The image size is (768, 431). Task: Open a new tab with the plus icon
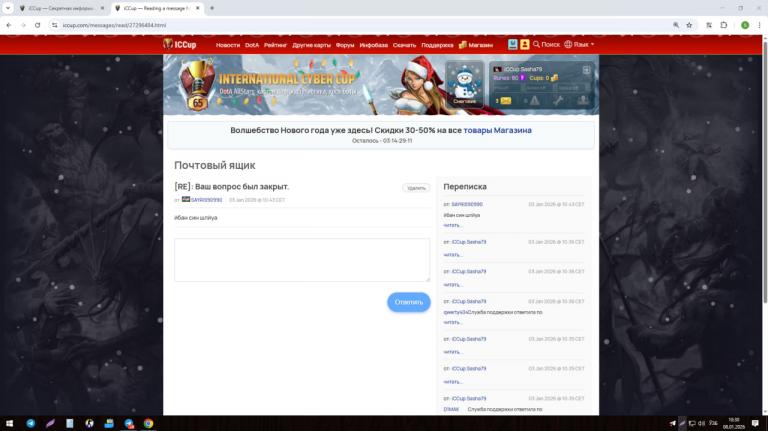point(212,8)
